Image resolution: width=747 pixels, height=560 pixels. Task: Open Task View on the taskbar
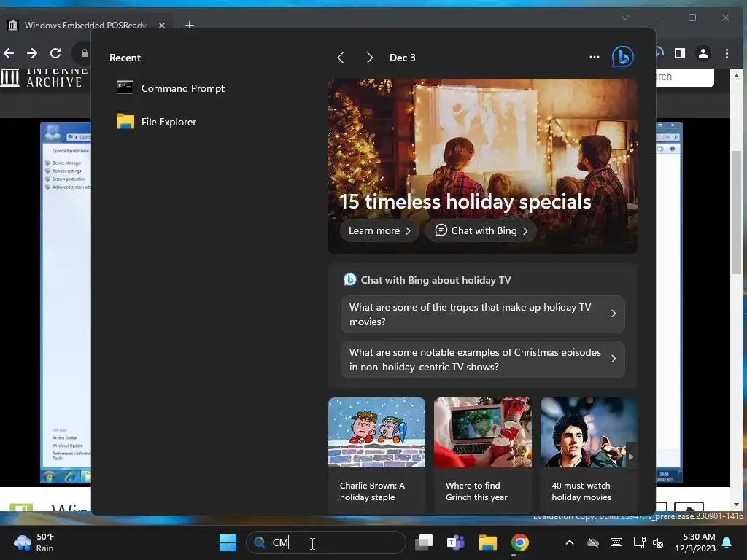424,542
